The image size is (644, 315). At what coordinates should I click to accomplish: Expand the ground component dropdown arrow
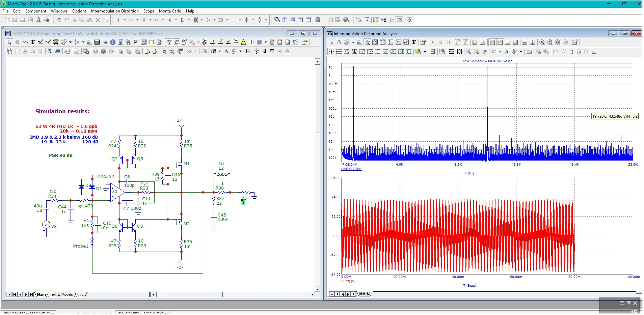(124, 20)
